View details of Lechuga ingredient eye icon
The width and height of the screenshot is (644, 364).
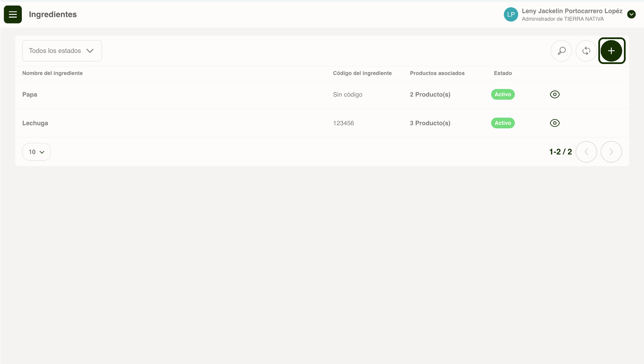pyautogui.click(x=555, y=123)
